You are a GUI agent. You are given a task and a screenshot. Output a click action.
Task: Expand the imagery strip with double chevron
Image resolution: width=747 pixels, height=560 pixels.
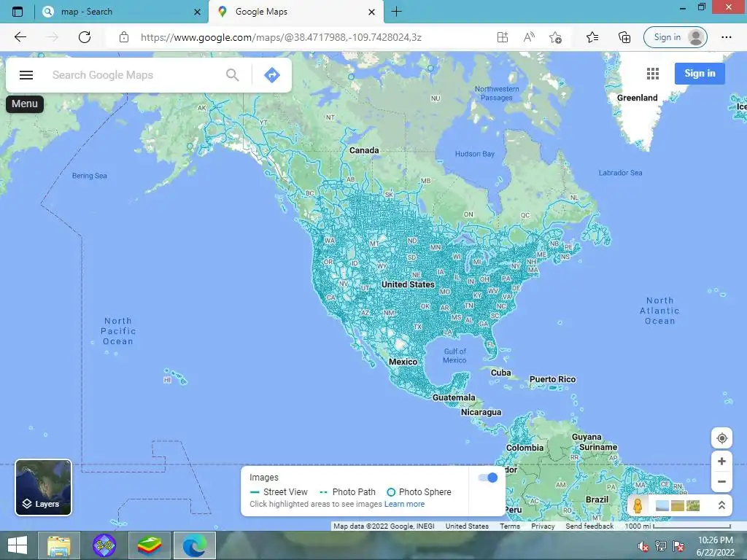pyautogui.click(x=721, y=505)
